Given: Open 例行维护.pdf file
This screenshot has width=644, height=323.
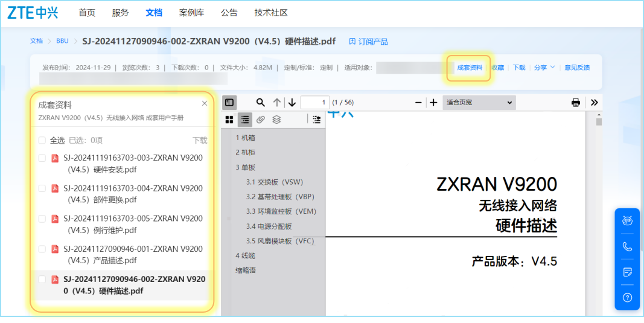Looking at the screenshot, I should point(133,225).
